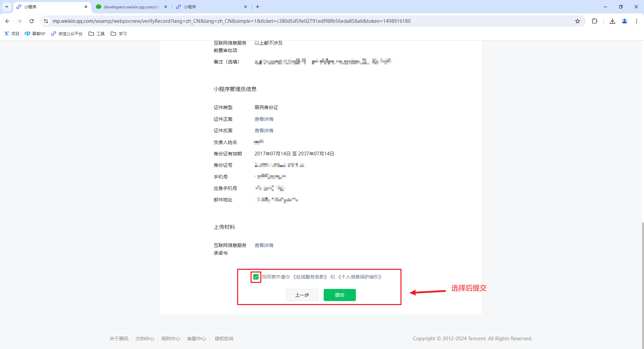Open the 《在线服务条款》 link
Screen dimensions: 644x349
[x=310, y=277]
